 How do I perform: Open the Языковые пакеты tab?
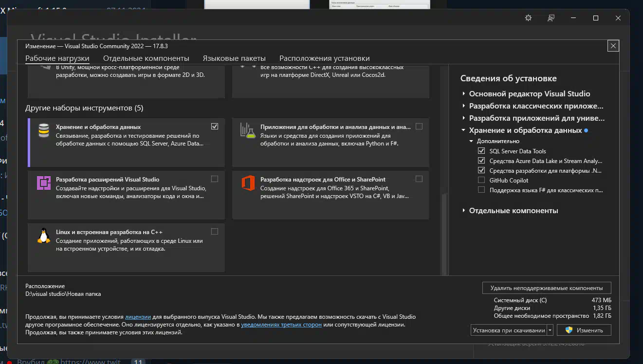[234, 58]
